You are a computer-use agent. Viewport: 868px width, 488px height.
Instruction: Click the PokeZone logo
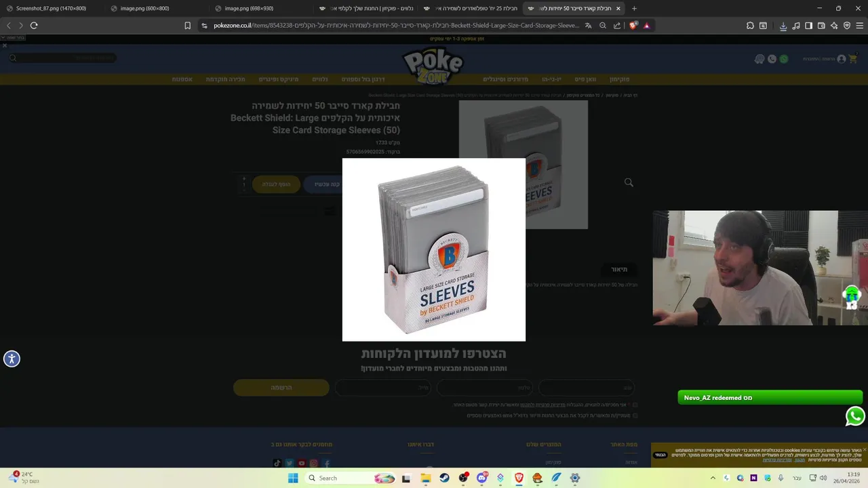433,66
